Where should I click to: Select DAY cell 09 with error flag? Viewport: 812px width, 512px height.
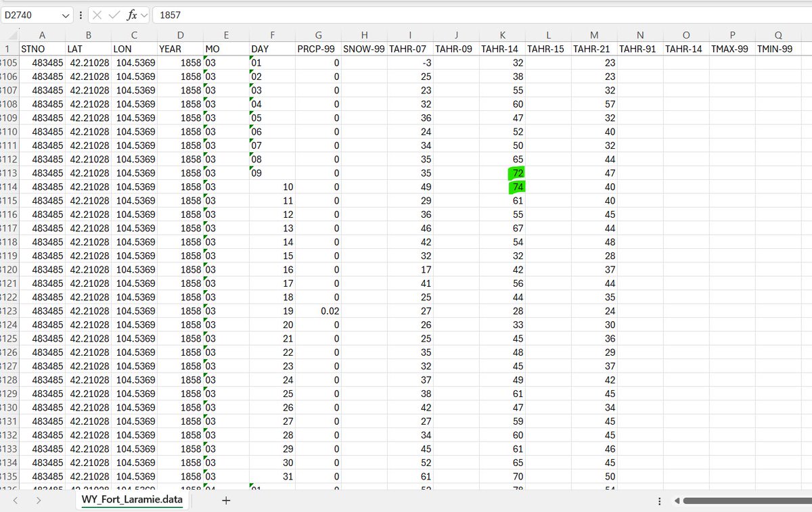[x=272, y=172]
